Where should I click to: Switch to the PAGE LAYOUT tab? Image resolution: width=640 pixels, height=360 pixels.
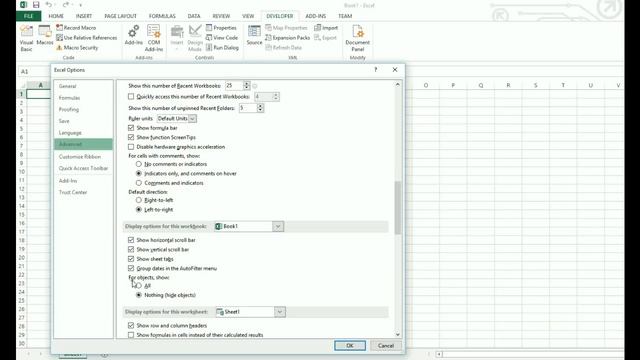pos(120,16)
